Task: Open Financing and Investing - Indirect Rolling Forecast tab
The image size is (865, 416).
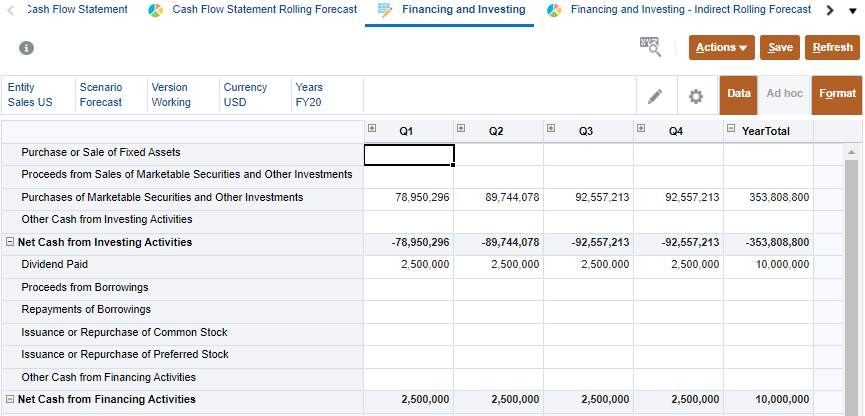Action: pyautogui.click(x=691, y=9)
